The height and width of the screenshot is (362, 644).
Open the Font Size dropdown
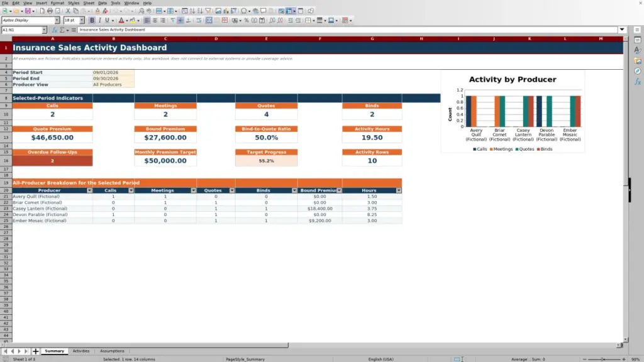point(82,21)
